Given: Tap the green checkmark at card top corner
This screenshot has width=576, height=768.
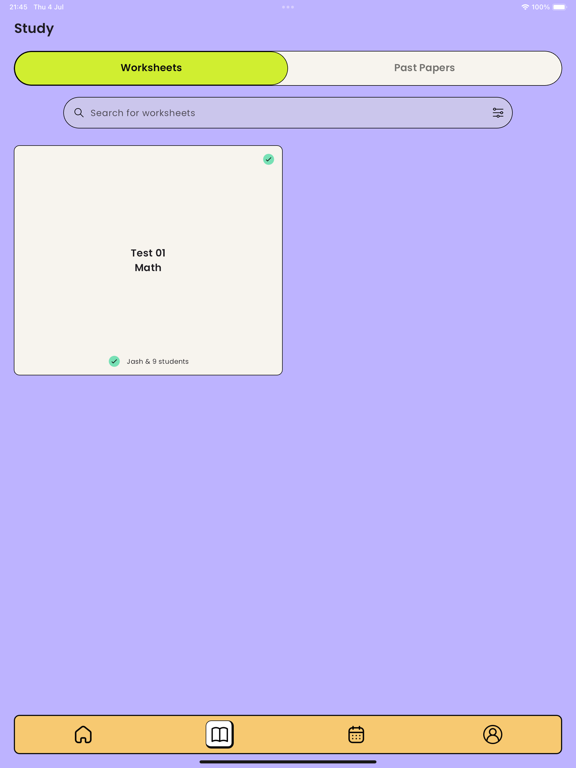Looking at the screenshot, I should (268, 159).
